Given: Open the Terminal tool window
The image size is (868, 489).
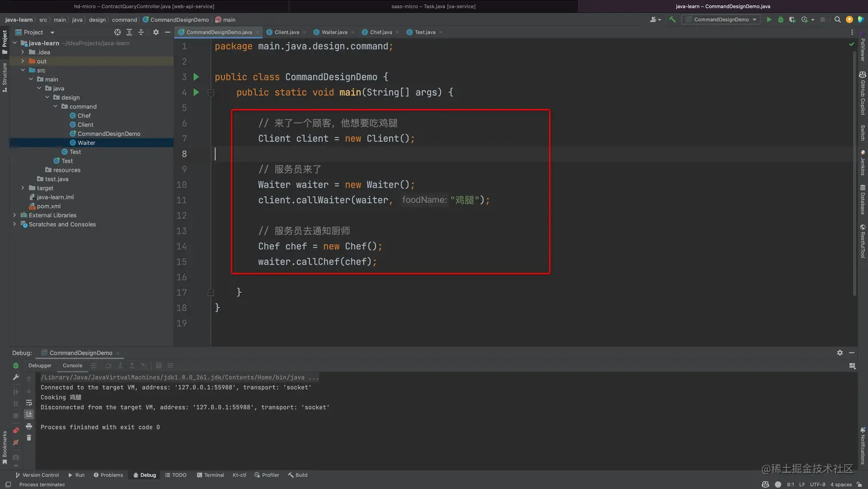Looking at the screenshot, I should coord(210,475).
